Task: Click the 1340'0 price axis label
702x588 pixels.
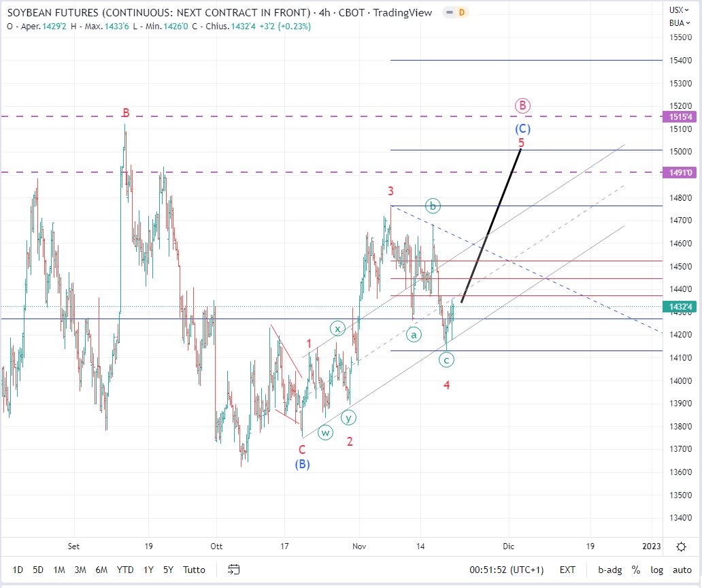Action: pyautogui.click(x=680, y=518)
